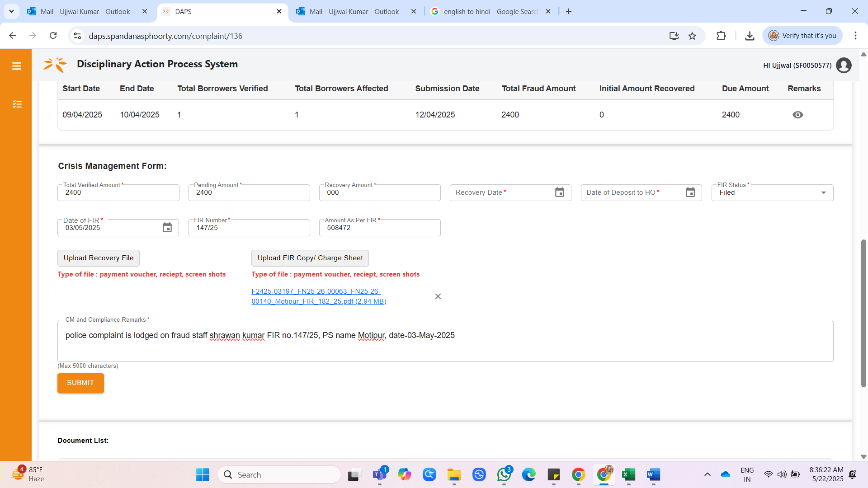Click the page vertical scrollbar thumb
The height and width of the screenshot is (488, 868).
863,313
